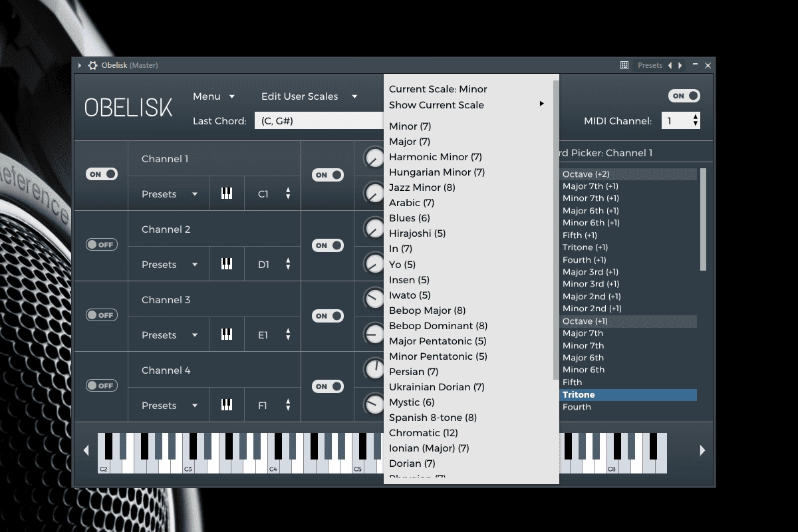Select Harmonic Minor (7) scale
This screenshot has width=798, height=532.
pyautogui.click(x=436, y=157)
